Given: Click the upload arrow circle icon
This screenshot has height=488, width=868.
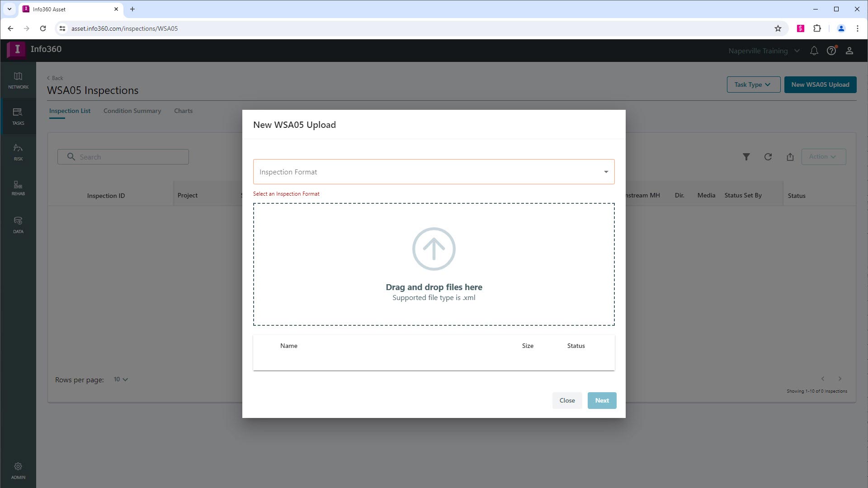Looking at the screenshot, I should point(434,249).
